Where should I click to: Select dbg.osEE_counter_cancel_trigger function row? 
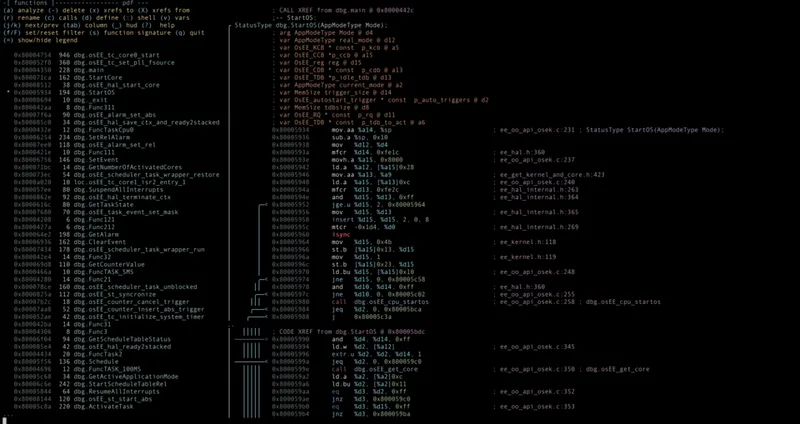coord(102,302)
